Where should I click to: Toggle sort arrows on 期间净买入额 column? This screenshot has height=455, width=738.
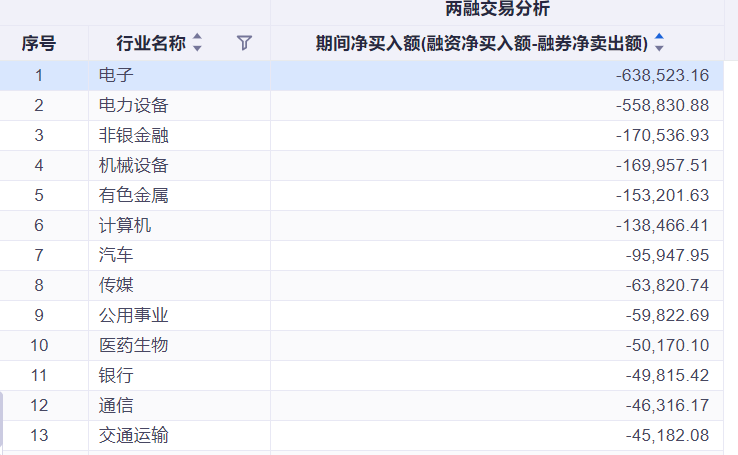tap(659, 42)
